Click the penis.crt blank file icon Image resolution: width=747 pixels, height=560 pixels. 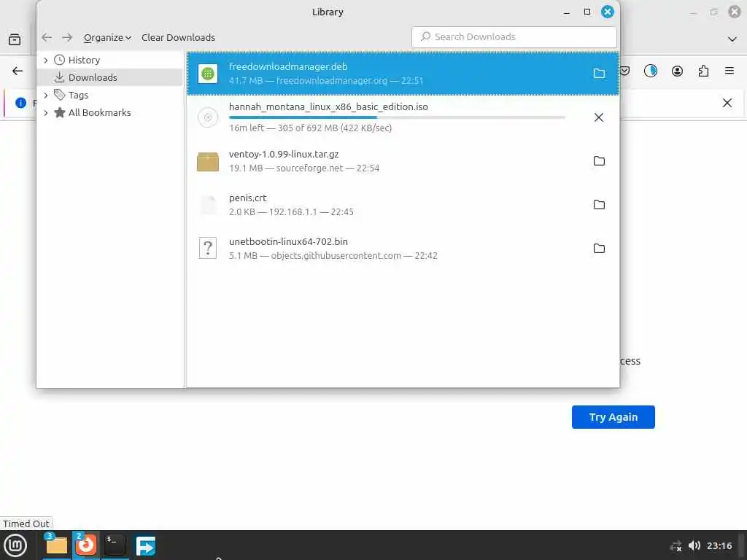208,205
